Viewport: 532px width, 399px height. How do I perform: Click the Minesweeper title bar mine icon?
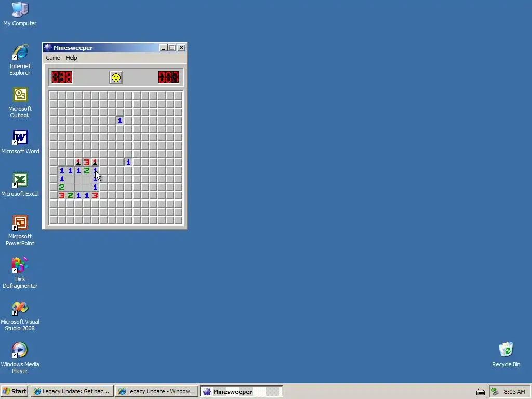[x=48, y=47]
